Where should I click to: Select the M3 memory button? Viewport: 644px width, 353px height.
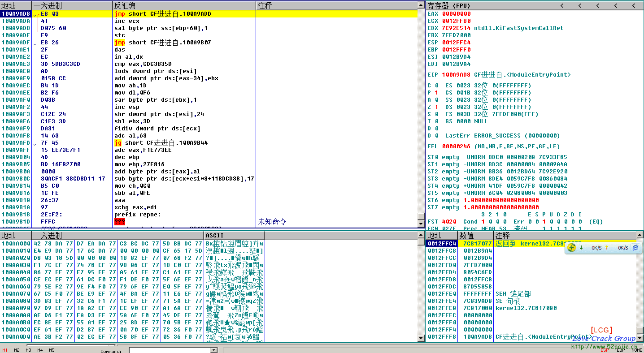pos(28,350)
